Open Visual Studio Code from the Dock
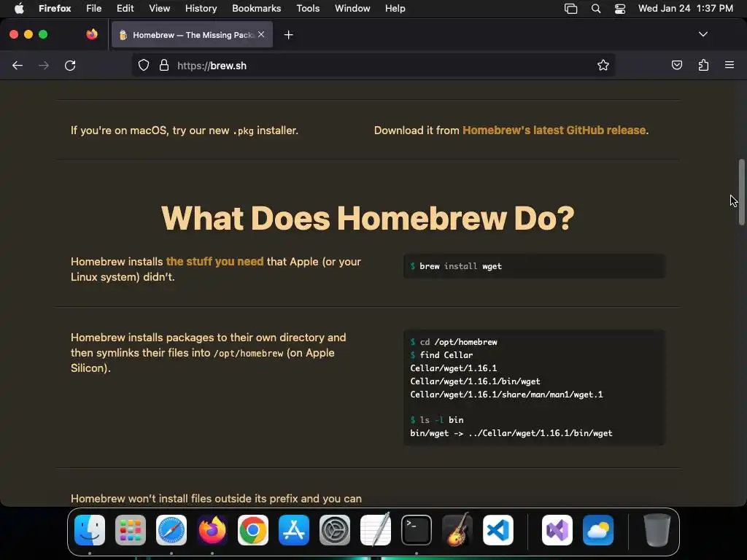The height and width of the screenshot is (560, 747). tap(498, 530)
